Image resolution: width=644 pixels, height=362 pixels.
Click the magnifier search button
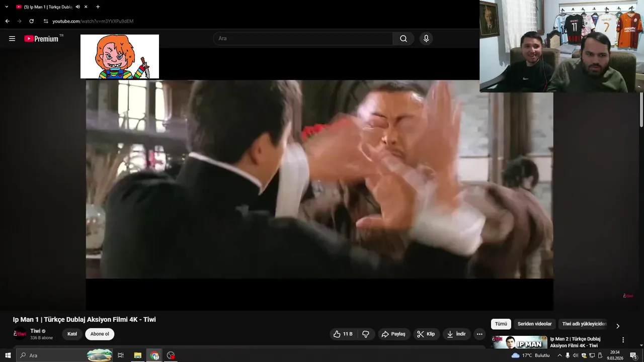coord(404,39)
